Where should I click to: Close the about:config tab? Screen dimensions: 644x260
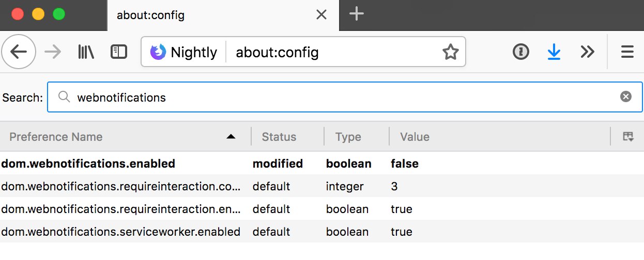point(321,15)
